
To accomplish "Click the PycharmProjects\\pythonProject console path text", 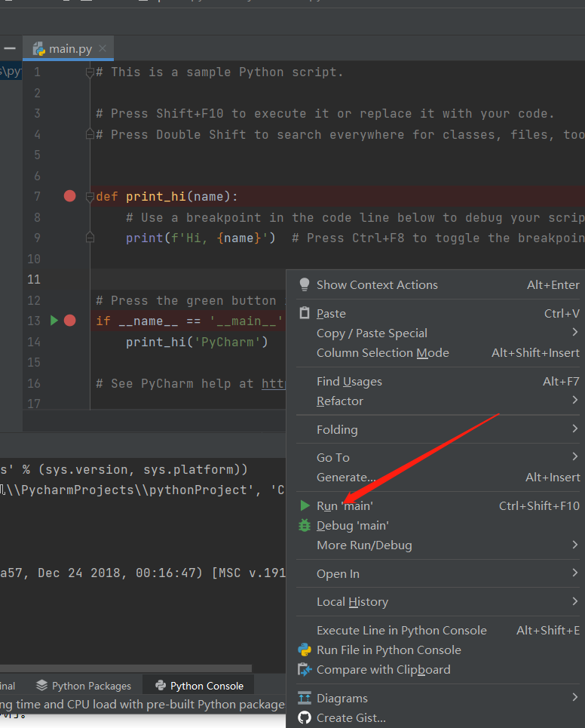I will point(134,490).
